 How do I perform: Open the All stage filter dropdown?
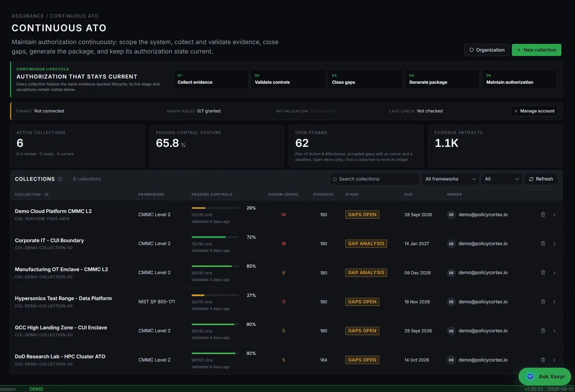click(502, 179)
